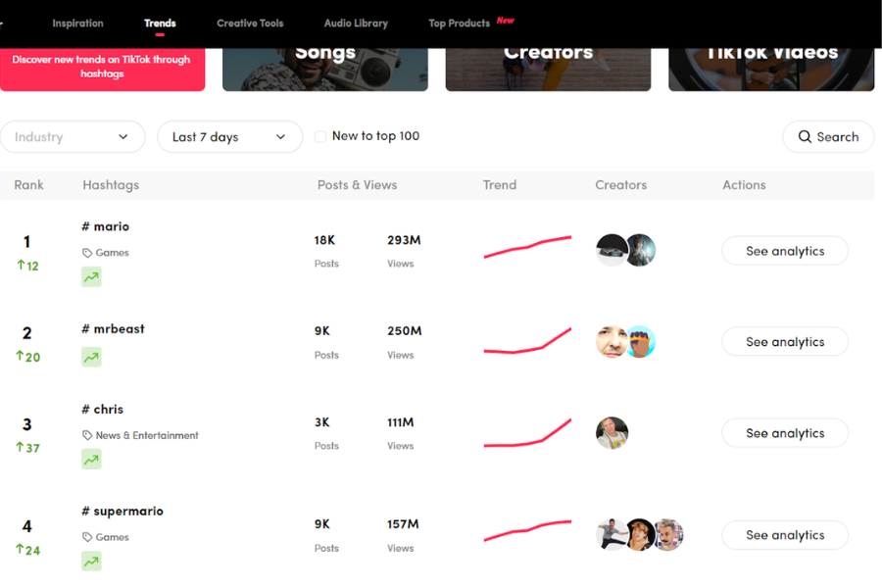
Task: Click the Posts & Views column header
Action: (357, 185)
